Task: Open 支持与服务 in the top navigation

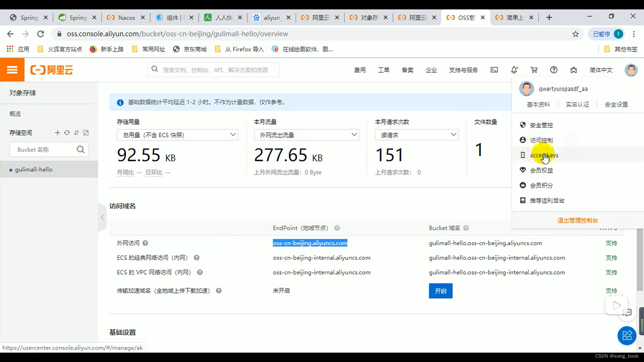Action: point(464,70)
